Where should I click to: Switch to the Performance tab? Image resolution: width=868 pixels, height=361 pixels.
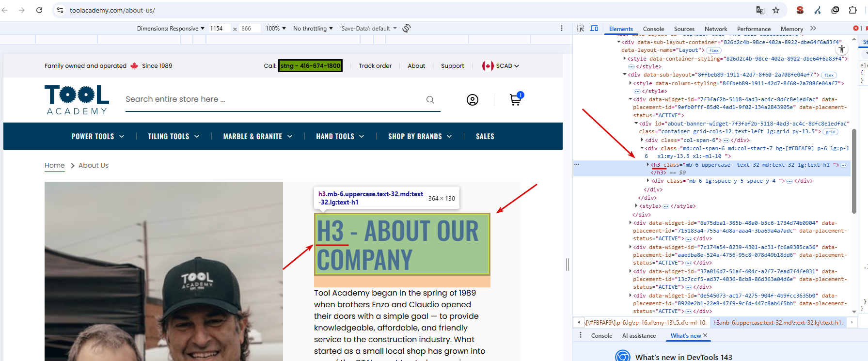click(x=754, y=29)
